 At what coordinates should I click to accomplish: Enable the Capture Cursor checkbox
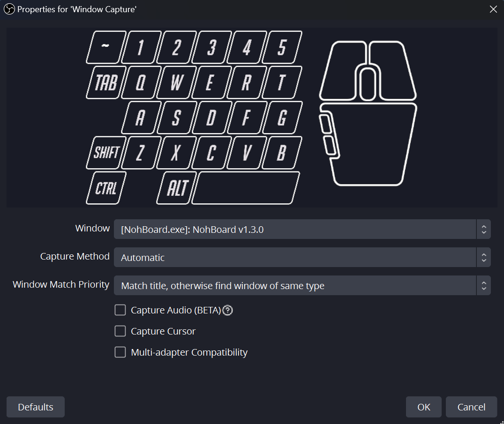coord(120,331)
